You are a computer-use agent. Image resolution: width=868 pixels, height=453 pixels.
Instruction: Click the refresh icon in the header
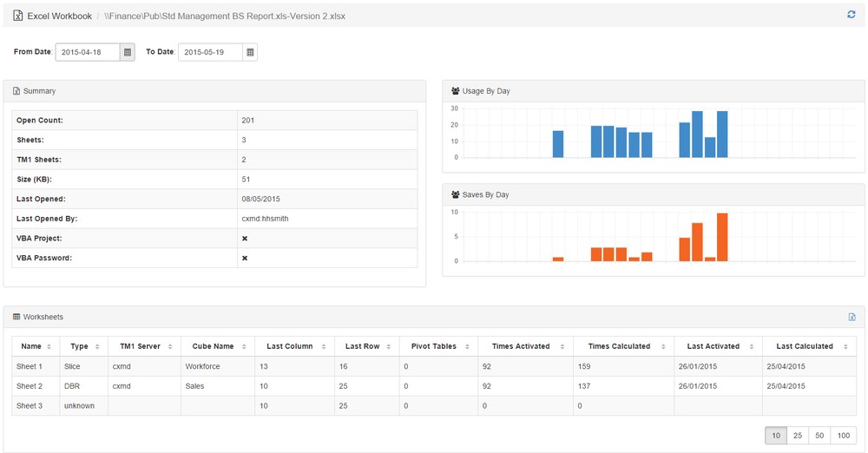(851, 15)
